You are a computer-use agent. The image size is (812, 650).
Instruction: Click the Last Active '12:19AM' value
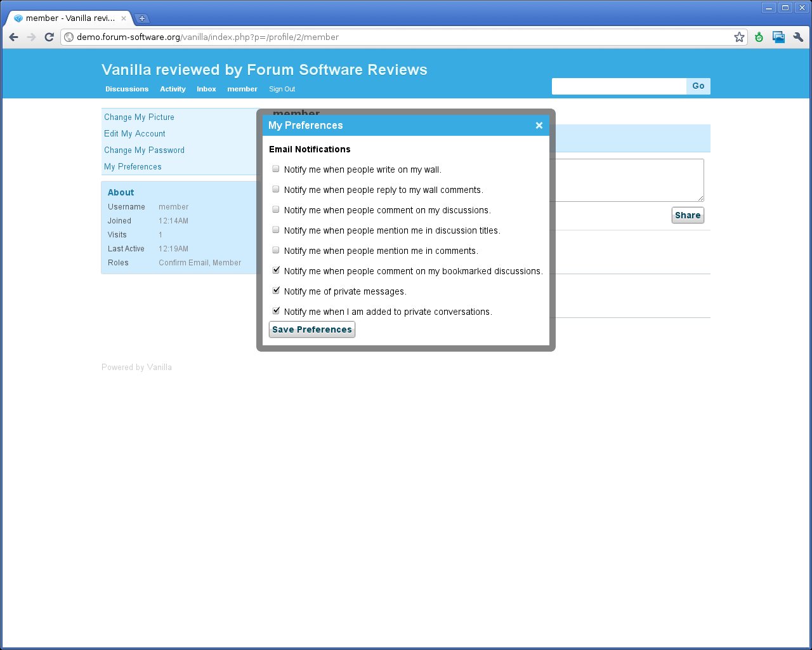(173, 249)
